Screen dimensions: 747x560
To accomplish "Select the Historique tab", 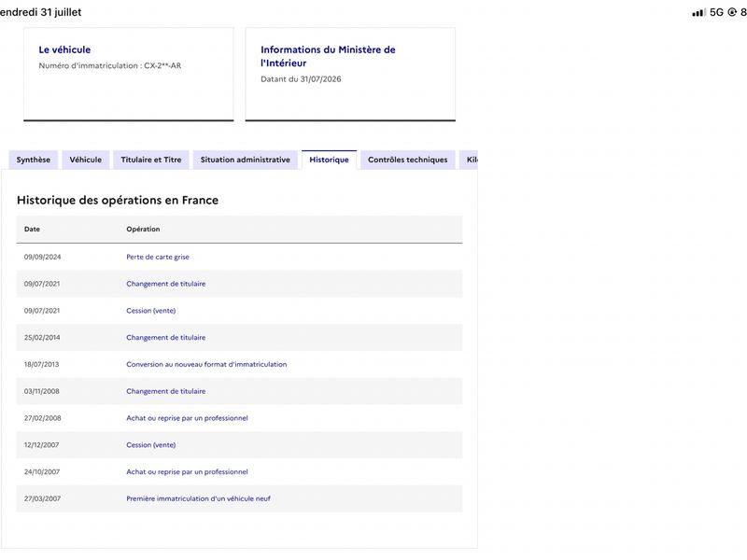I will point(329,160).
